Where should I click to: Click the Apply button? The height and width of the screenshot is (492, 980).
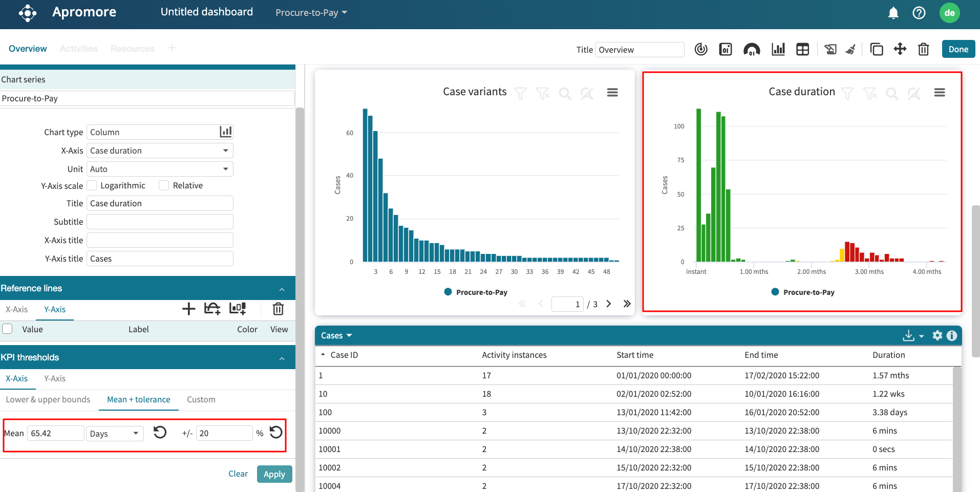click(274, 474)
